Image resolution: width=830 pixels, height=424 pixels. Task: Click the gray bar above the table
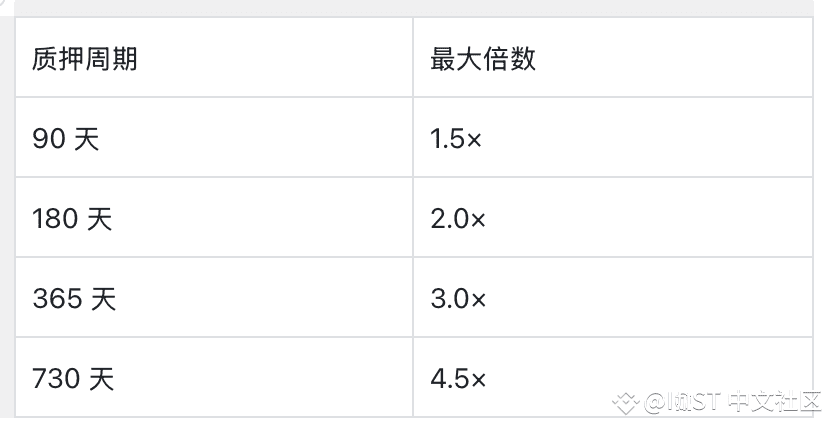(414, 8)
